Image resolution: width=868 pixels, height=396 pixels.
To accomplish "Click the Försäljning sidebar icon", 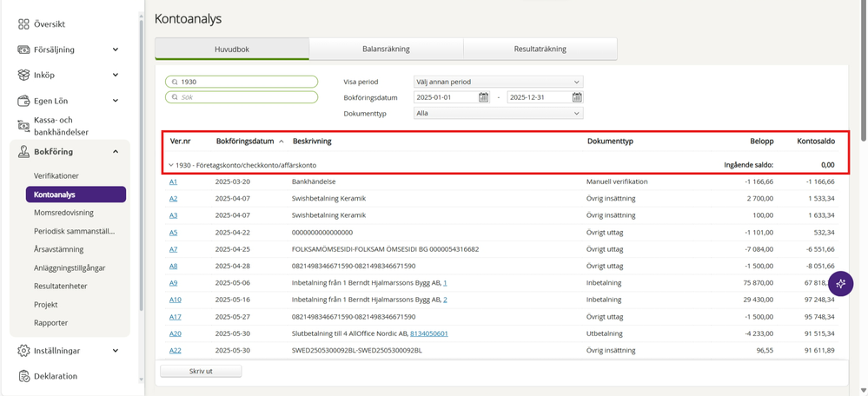I will coord(23,49).
